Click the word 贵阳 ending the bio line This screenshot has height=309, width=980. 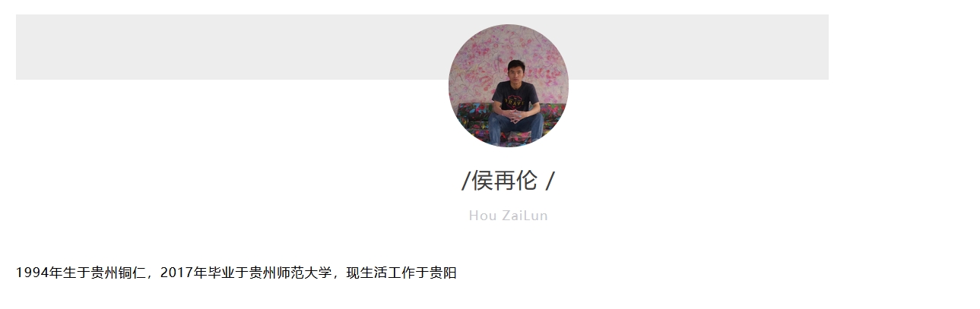[443, 273]
